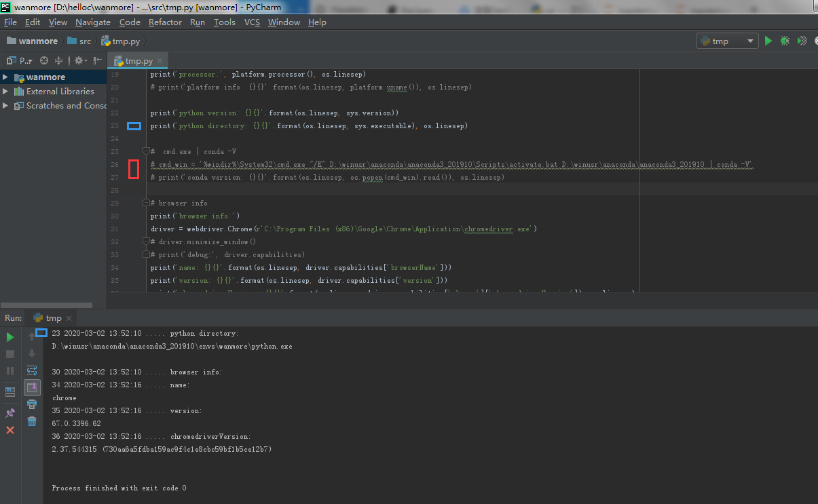Viewport: 818px width, 504px height.
Task: Run the tmp configuration with the green Run icon
Action: click(768, 41)
